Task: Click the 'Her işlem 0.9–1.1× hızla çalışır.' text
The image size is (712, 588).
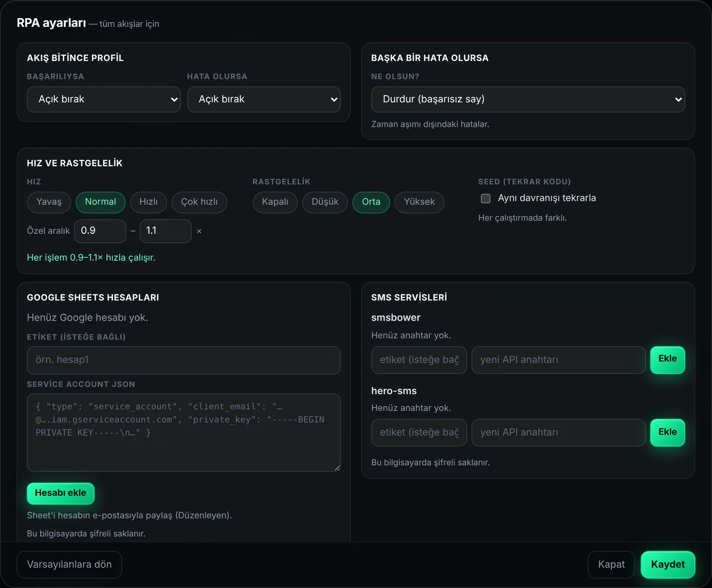Action: click(91, 258)
